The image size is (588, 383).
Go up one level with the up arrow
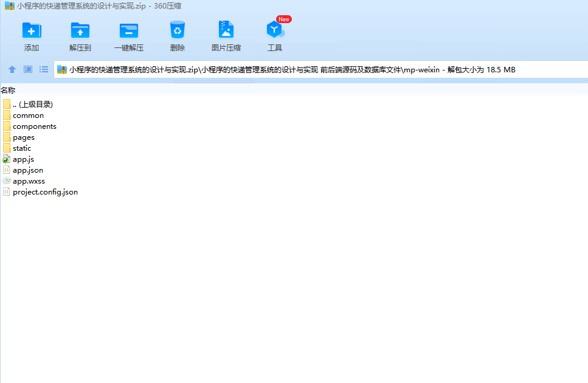[12, 69]
